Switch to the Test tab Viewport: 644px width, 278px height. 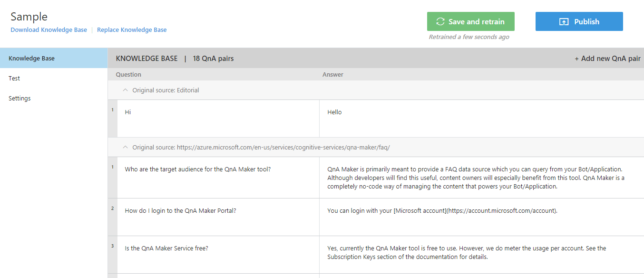[x=14, y=79]
